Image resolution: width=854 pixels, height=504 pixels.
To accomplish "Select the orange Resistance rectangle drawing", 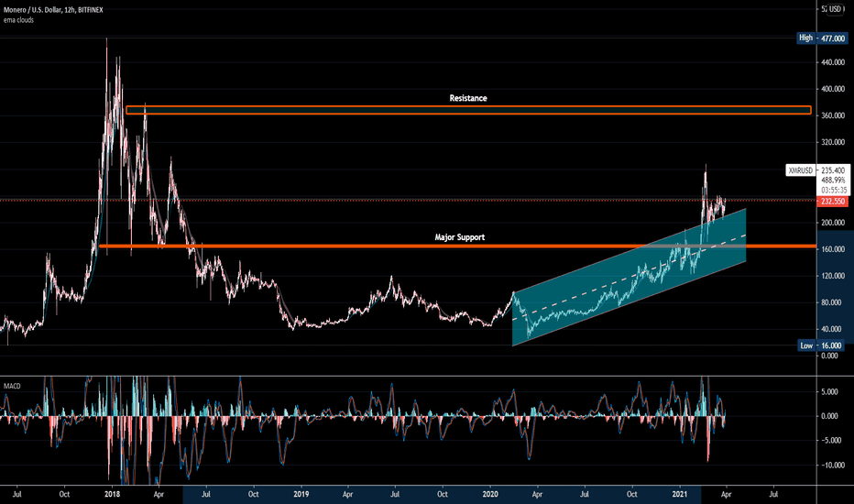I will [x=468, y=110].
